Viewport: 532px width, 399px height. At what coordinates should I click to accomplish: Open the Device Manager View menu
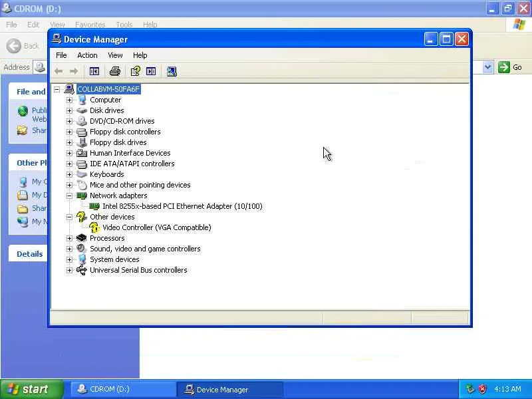pos(115,55)
